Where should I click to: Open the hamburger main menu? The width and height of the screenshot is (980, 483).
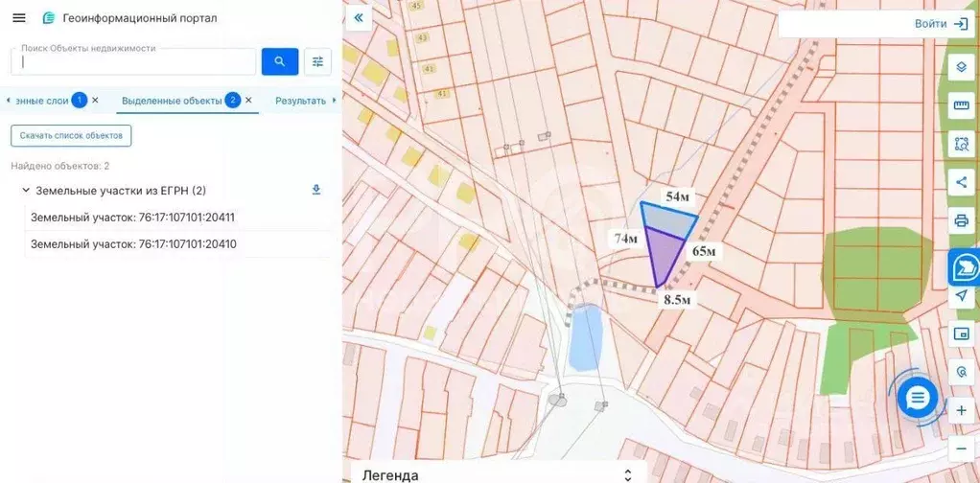(x=19, y=18)
